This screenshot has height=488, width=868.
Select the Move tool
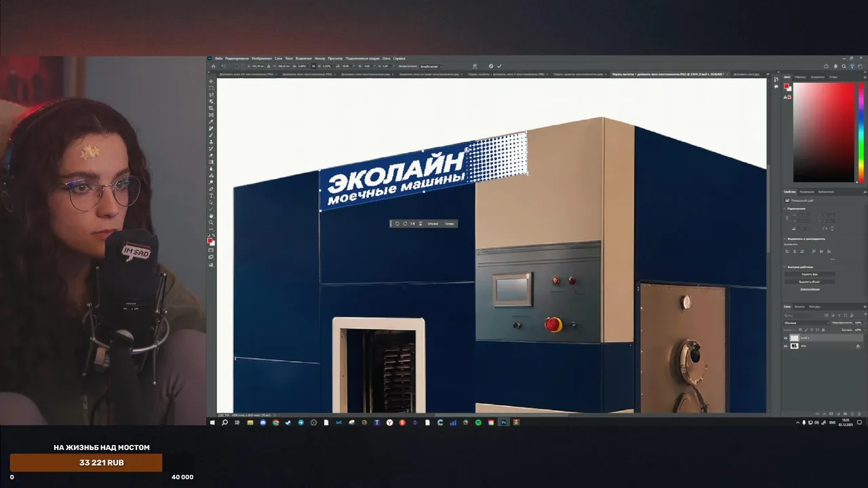(x=211, y=81)
